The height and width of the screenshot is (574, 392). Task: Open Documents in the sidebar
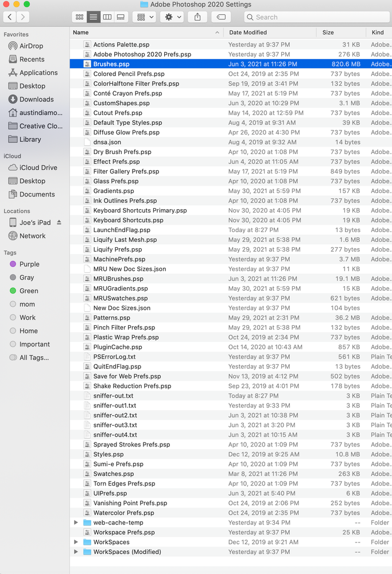[x=37, y=194]
